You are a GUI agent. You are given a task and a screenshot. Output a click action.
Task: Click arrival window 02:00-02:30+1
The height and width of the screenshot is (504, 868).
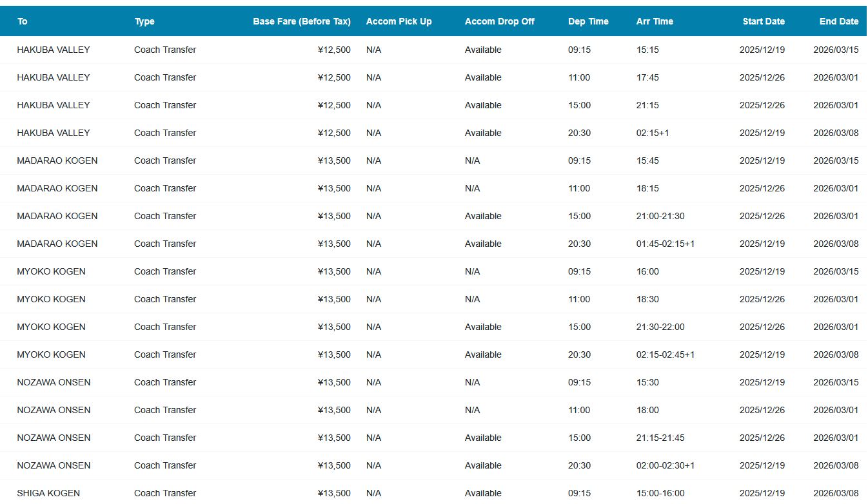click(666, 465)
